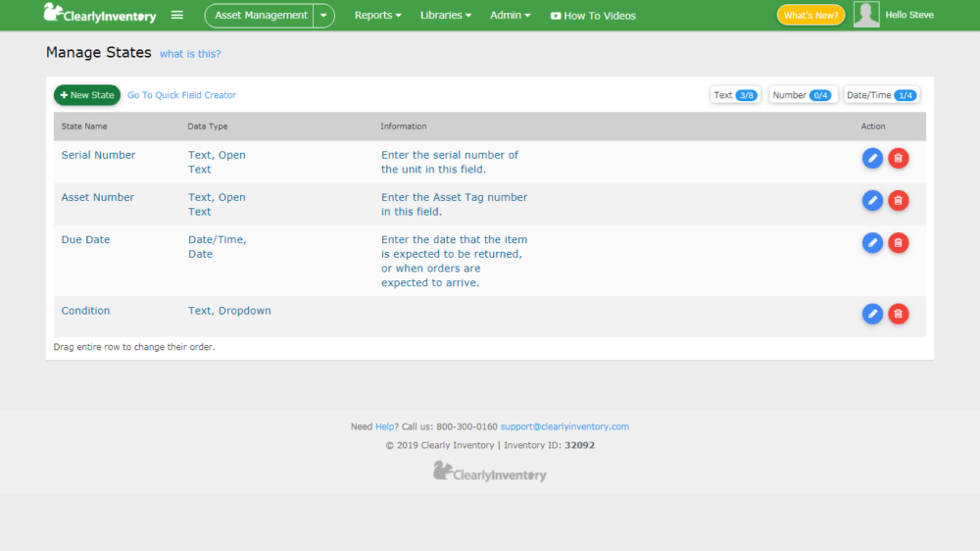980x551 pixels.
Task: Delete the Due Date state
Action: click(898, 243)
